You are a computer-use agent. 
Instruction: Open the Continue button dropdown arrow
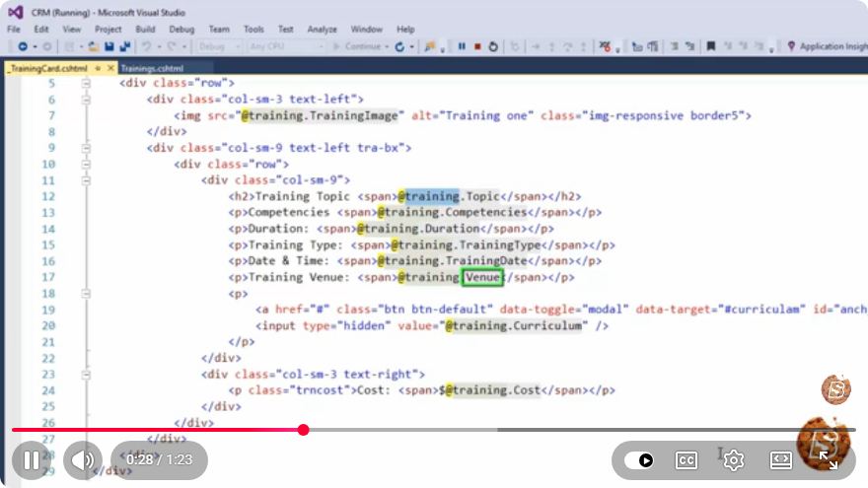point(387,47)
